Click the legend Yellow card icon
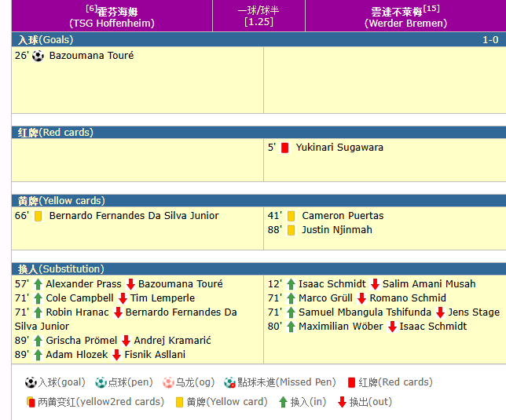This screenshot has width=506, height=420. 179,402
